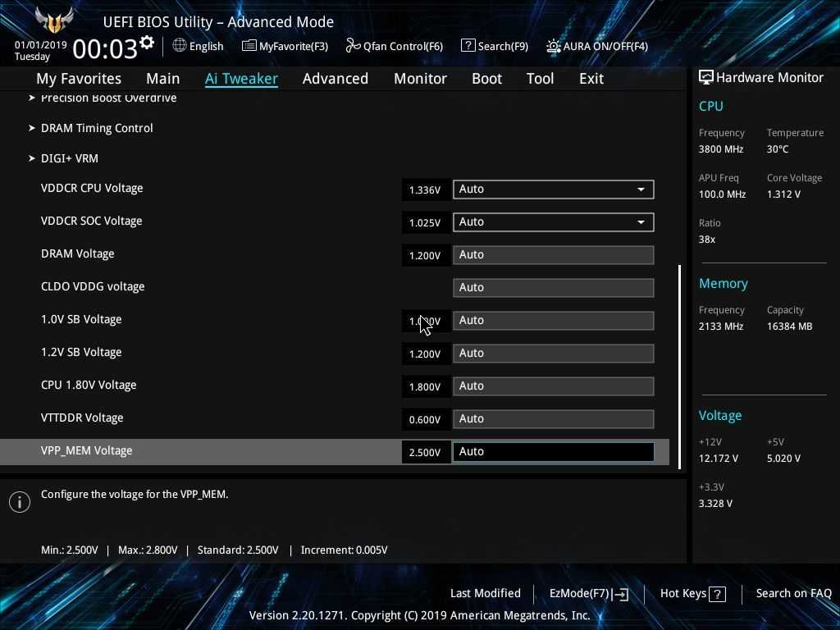Expand DRAM Timing Control submenu
The height and width of the screenshot is (630, 840).
[x=97, y=128]
